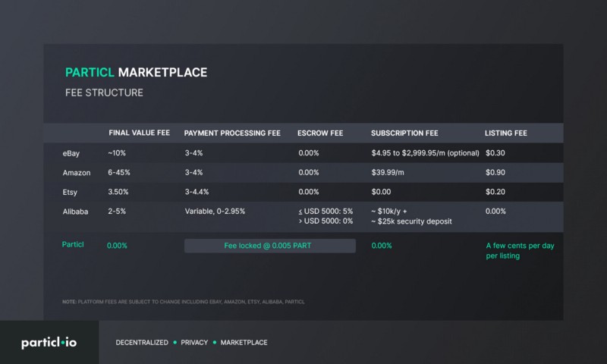Click the PAYMENT PROCESSING FEE column header
The image size is (607, 364).
(232, 133)
